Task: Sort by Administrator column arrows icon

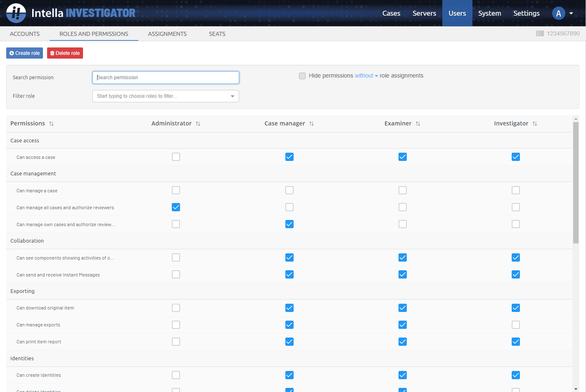Action: pyautogui.click(x=198, y=124)
